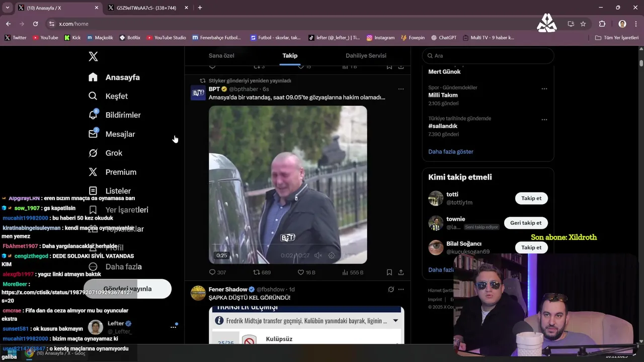Open Chrome profile avatar
Viewport: 644px width, 362px height.
(622, 24)
